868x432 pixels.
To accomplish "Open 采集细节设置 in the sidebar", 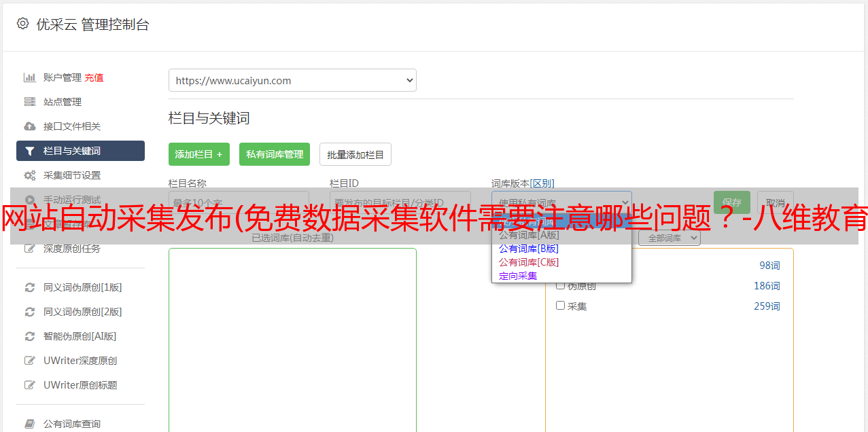I will (72, 175).
